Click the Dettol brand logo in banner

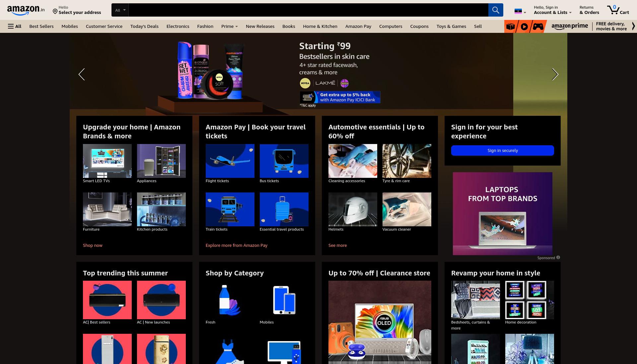(344, 83)
